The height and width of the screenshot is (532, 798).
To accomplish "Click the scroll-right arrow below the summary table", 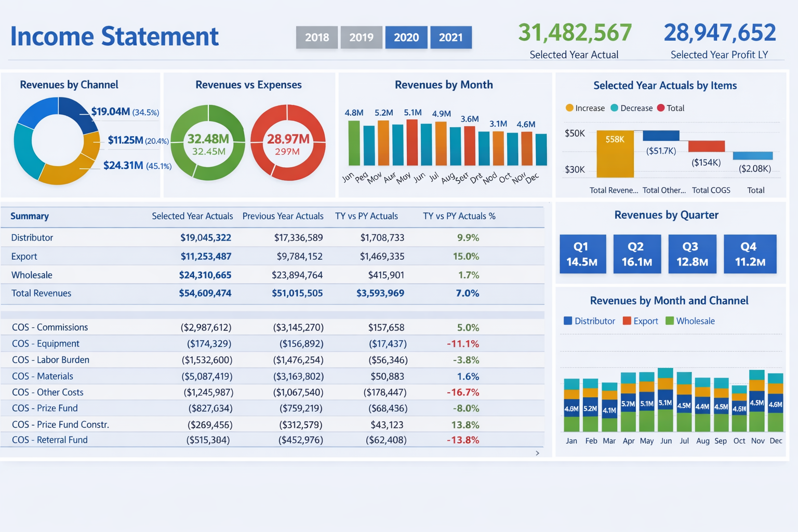I will click(537, 453).
